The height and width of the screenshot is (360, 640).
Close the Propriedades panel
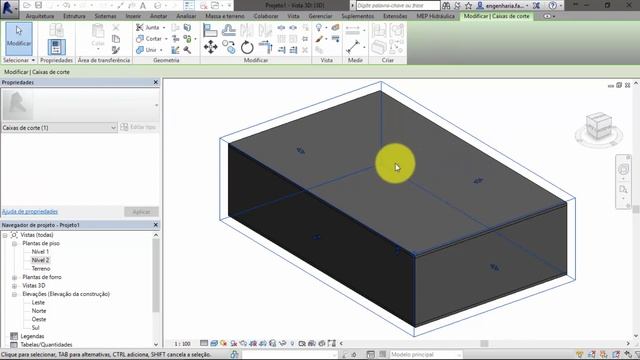pyautogui.click(x=156, y=82)
